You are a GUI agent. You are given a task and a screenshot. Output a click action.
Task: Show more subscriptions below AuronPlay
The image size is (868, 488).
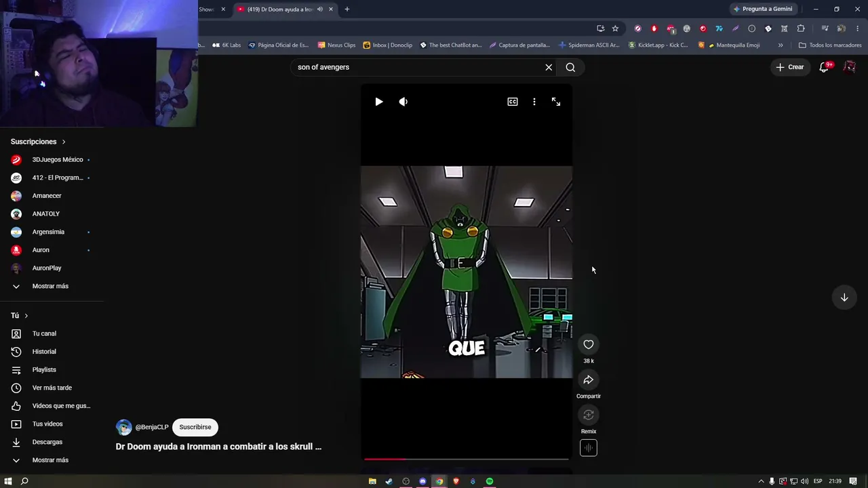click(x=52, y=286)
